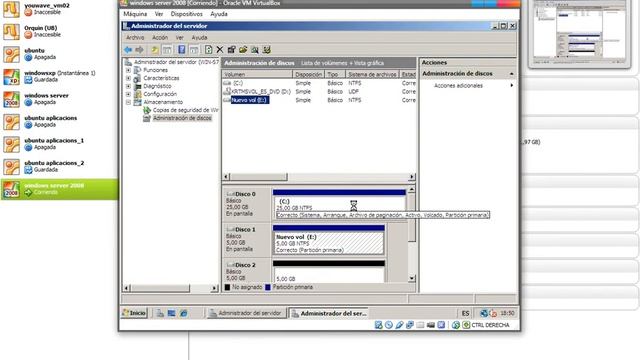Open the VirtualBox Máquina menu
Image resolution: width=640 pixels, height=360 pixels.
pyautogui.click(x=135, y=14)
